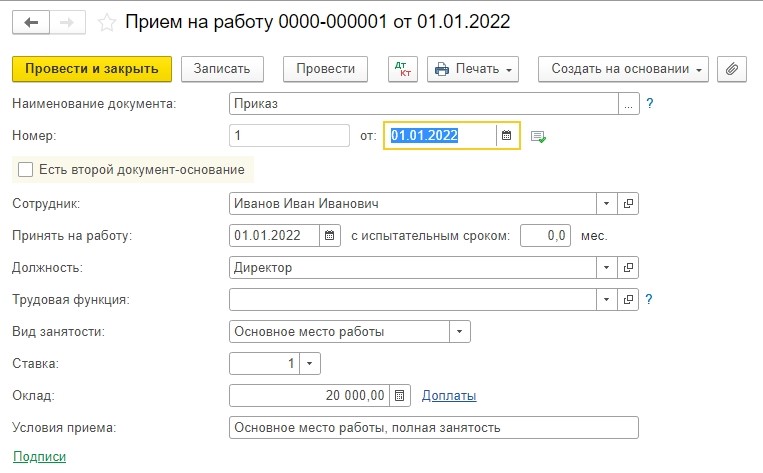Open help for Трудовая функция
The width and height of the screenshot is (763, 473).
click(x=649, y=299)
